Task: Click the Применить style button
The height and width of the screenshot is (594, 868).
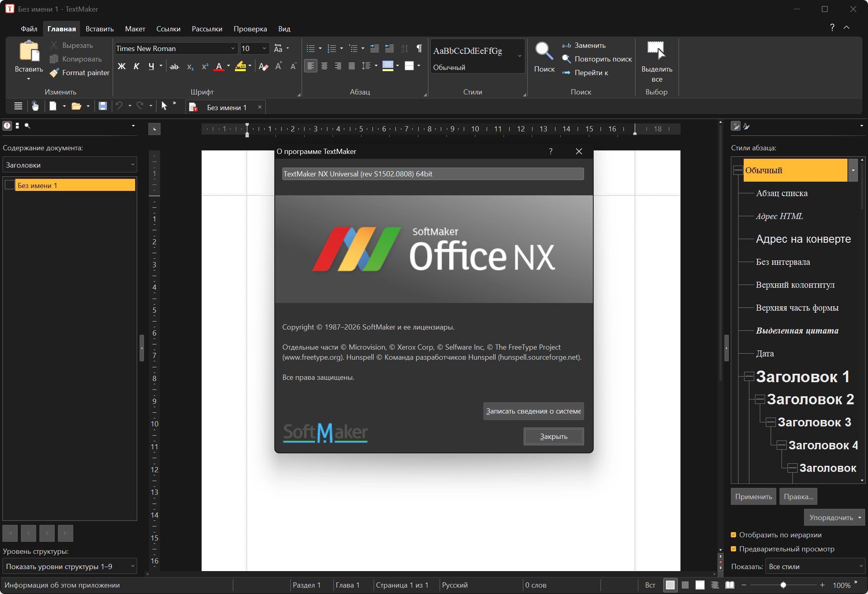Action: pyautogui.click(x=753, y=497)
